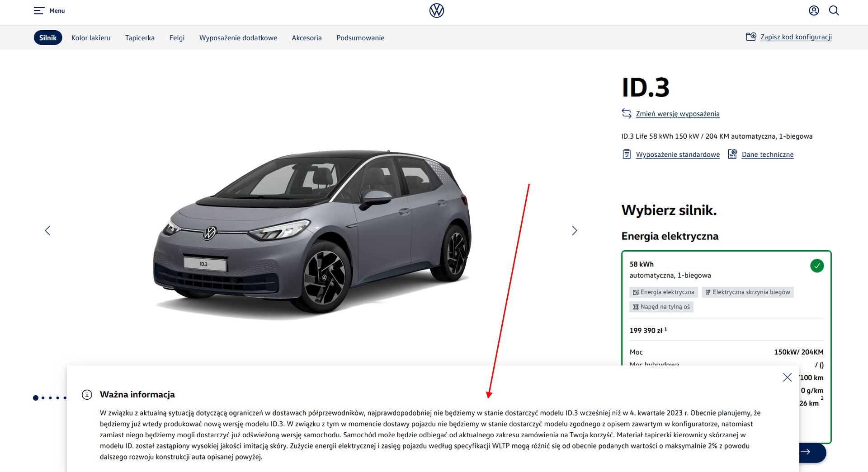868x472 pixels.
Task: Click the info icon beside Ważna informacja
Action: click(x=87, y=394)
